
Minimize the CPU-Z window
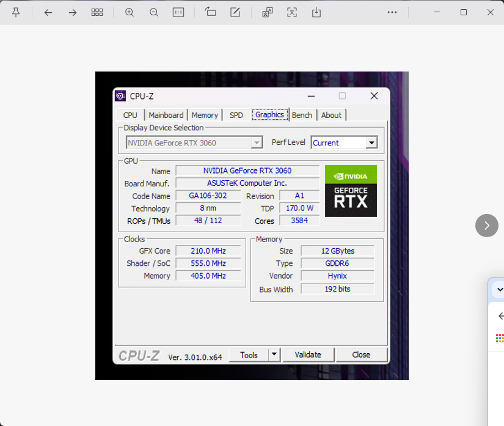coord(311,96)
